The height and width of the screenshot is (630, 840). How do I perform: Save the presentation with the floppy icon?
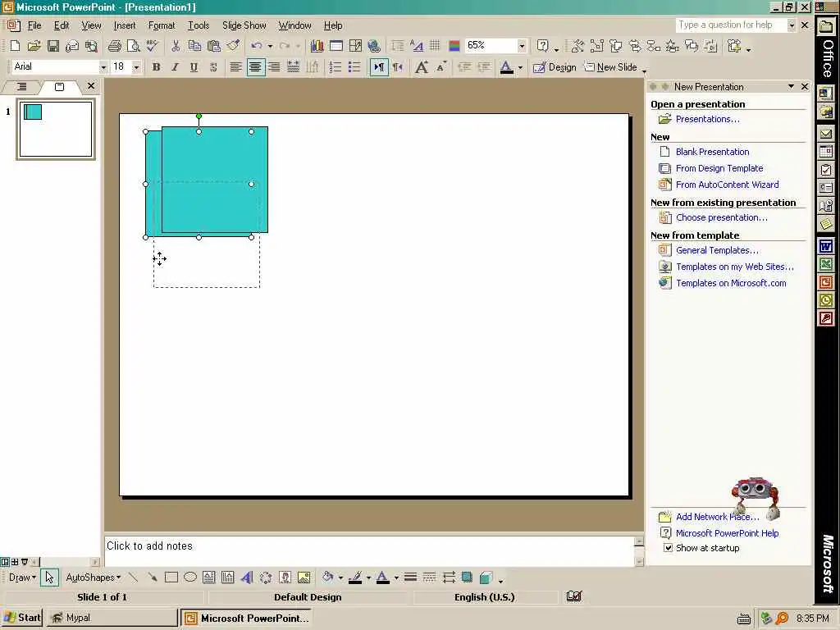tap(53, 46)
